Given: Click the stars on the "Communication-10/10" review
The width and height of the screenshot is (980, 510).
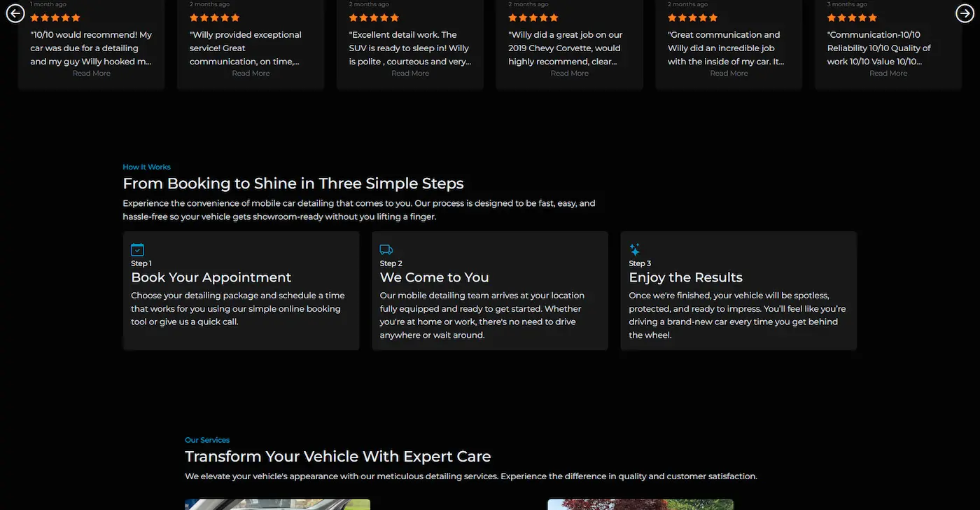Looking at the screenshot, I should point(852,18).
